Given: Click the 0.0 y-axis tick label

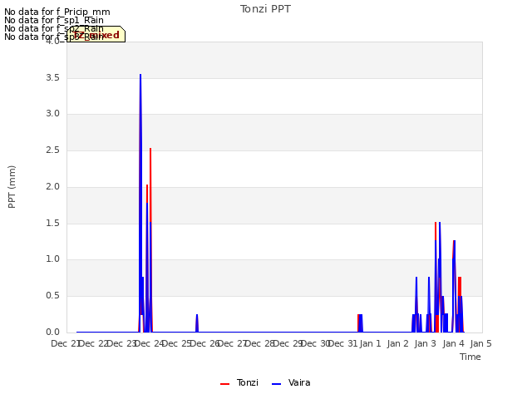Looking at the screenshot, I should point(53,332).
